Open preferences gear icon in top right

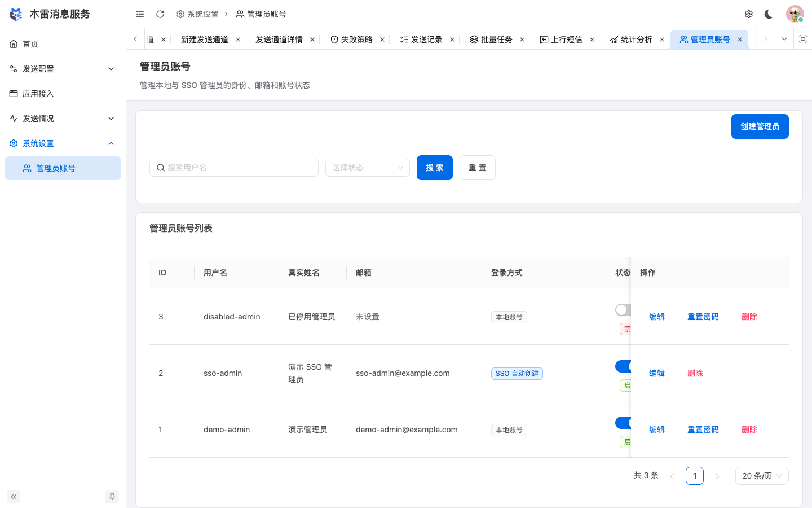pos(749,14)
